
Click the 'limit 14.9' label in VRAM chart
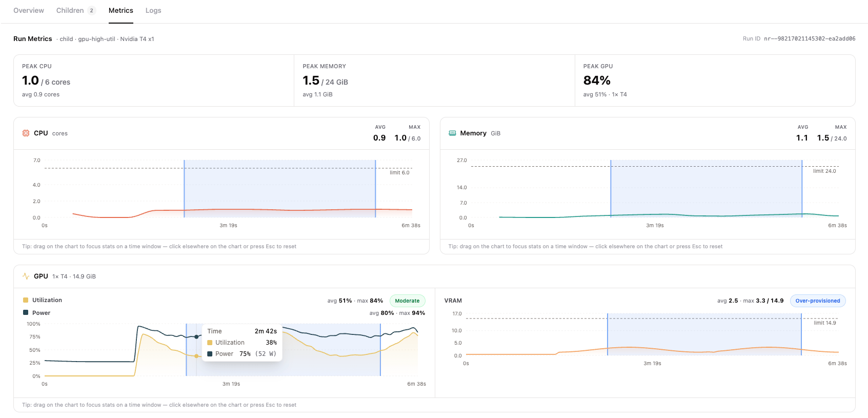pyautogui.click(x=825, y=323)
